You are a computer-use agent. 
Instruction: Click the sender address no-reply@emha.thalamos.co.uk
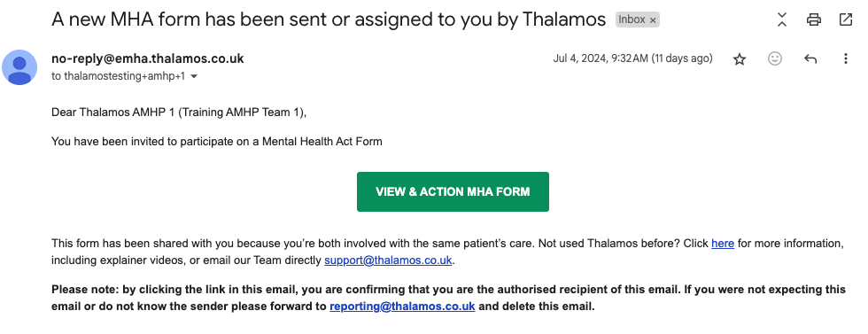pyautogui.click(x=147, y=58)
